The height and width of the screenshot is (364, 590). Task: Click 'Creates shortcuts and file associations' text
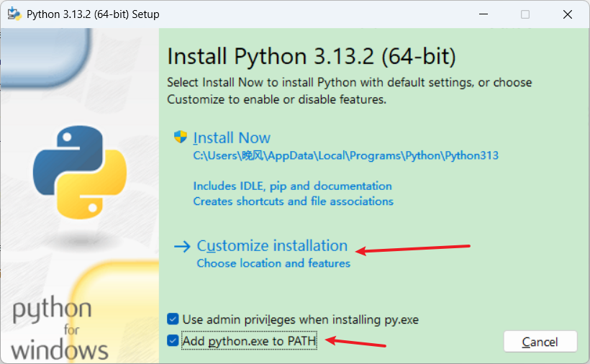293,201
